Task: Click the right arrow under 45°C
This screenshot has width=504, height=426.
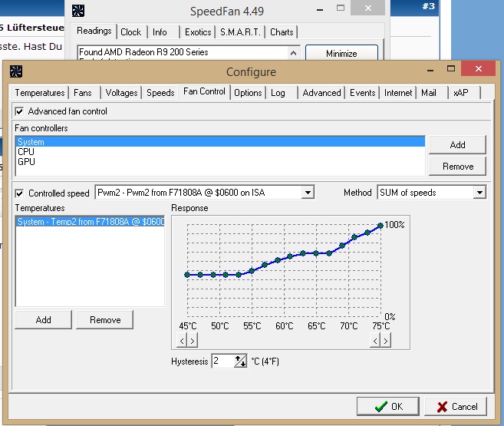Action: click(193, 341)
